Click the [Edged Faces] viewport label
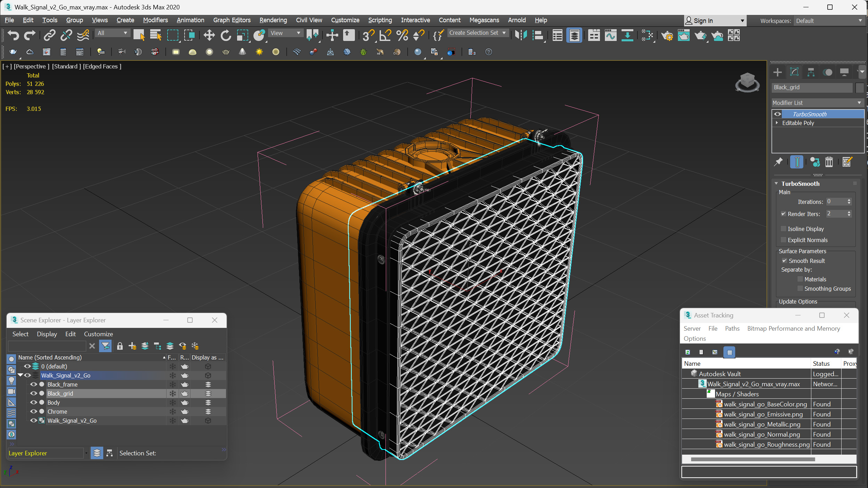 [x=102, y=66]
